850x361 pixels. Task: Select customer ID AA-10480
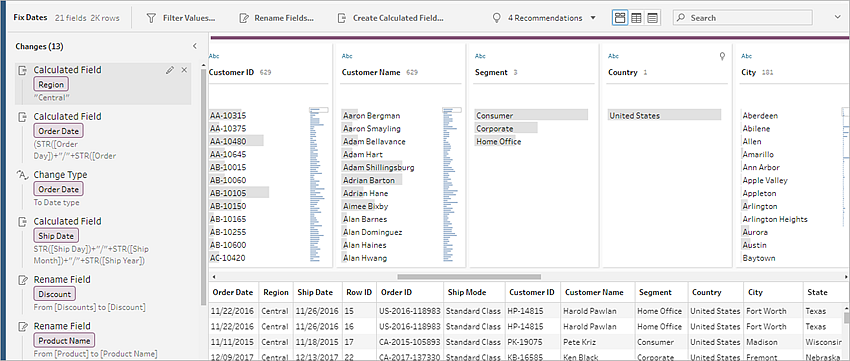(x=236, y=141)
